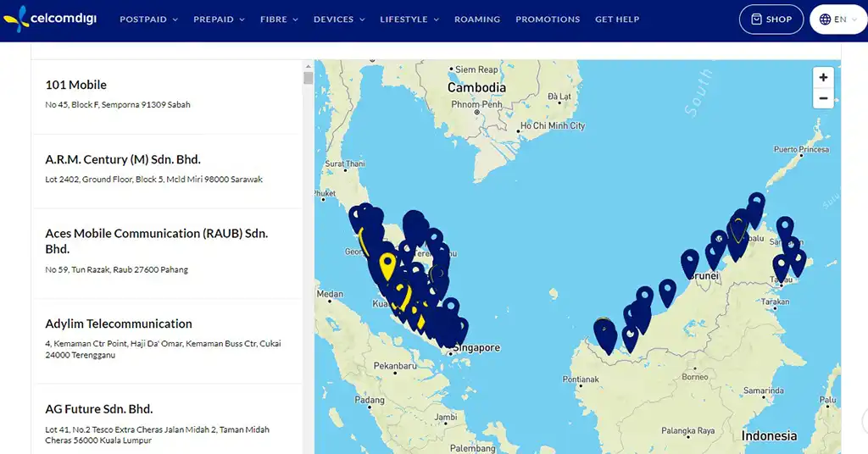Expand the Prepaid menu
Image resolution: width=868 pixels, height=454 pixels.
220,19
